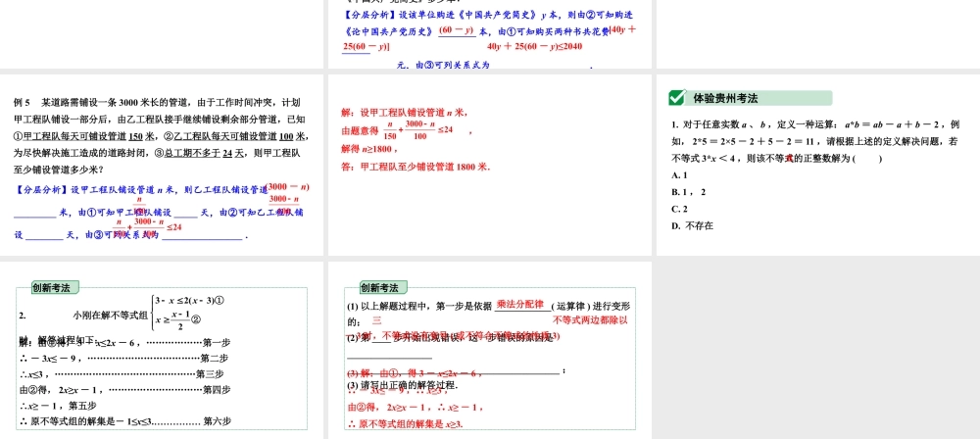
Task: Click the text 解：设甲工程队铺设管道 n 米
Action: tap(404, 114)
